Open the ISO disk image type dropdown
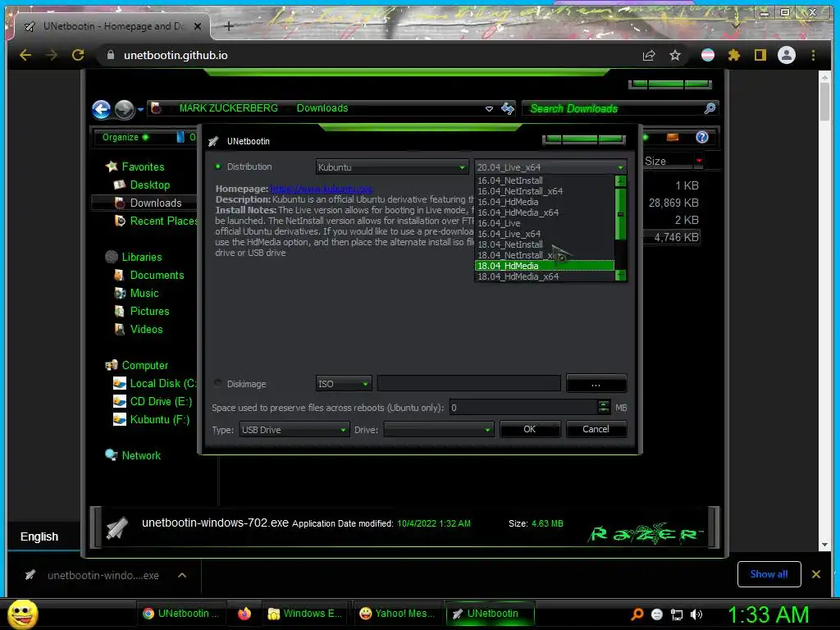This screenshot has width=840, height=630. [344, 384]
